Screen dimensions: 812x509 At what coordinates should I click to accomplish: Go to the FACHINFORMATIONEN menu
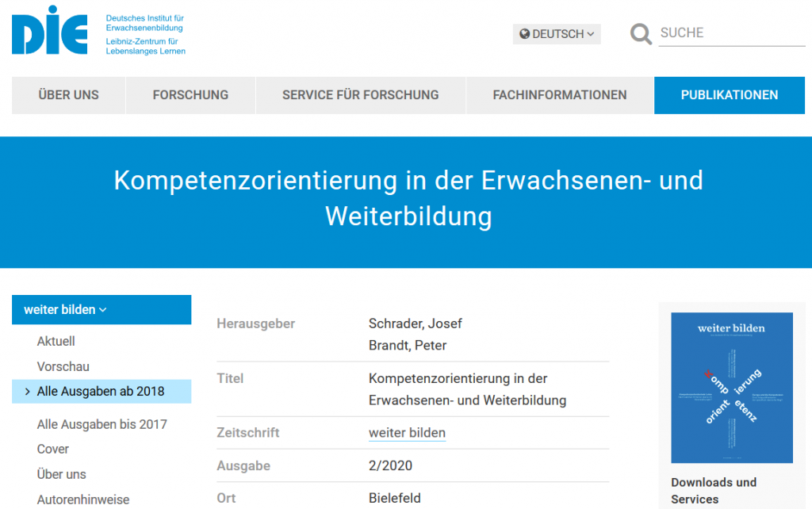559,95
